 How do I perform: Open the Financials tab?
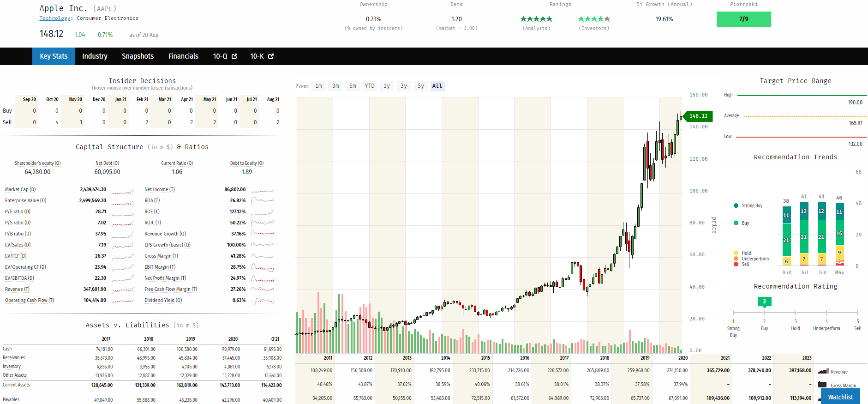pos(183,56)
